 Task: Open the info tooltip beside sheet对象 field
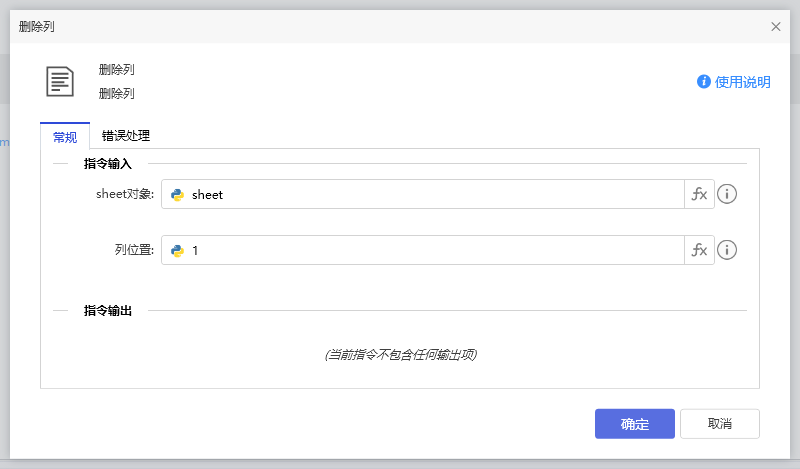(728, 194)
